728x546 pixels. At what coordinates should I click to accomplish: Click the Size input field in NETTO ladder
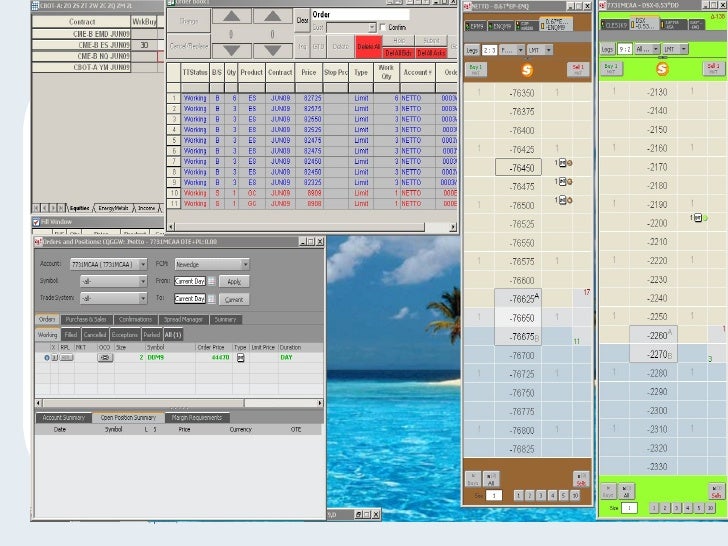495,495
